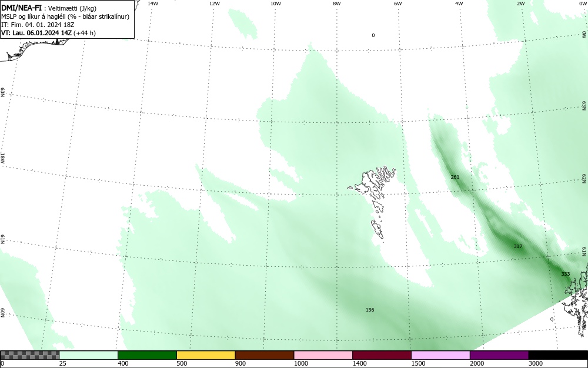Click the 12W longitude label
Viewport: 588px width, 368px height.
[214, 4]
